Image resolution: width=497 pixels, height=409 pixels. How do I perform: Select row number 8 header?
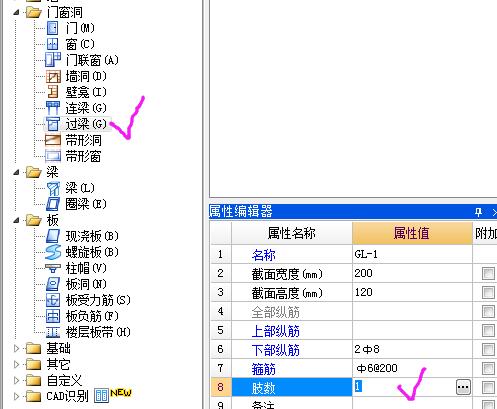(x=221, y=387)
